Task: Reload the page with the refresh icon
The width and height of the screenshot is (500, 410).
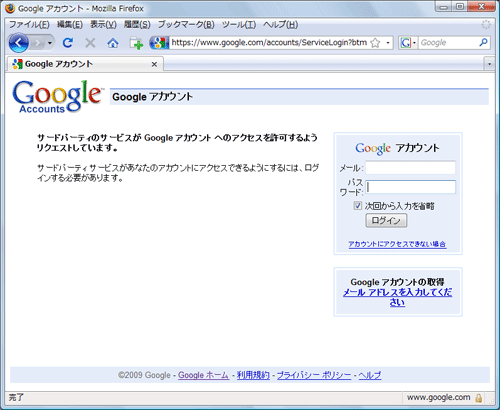Action: coord(68,43)
